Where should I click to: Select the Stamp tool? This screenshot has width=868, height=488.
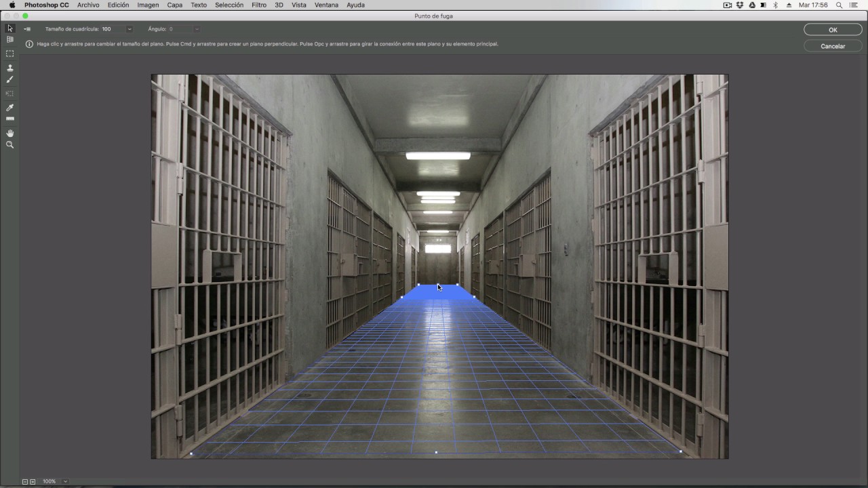pos(9,68)
